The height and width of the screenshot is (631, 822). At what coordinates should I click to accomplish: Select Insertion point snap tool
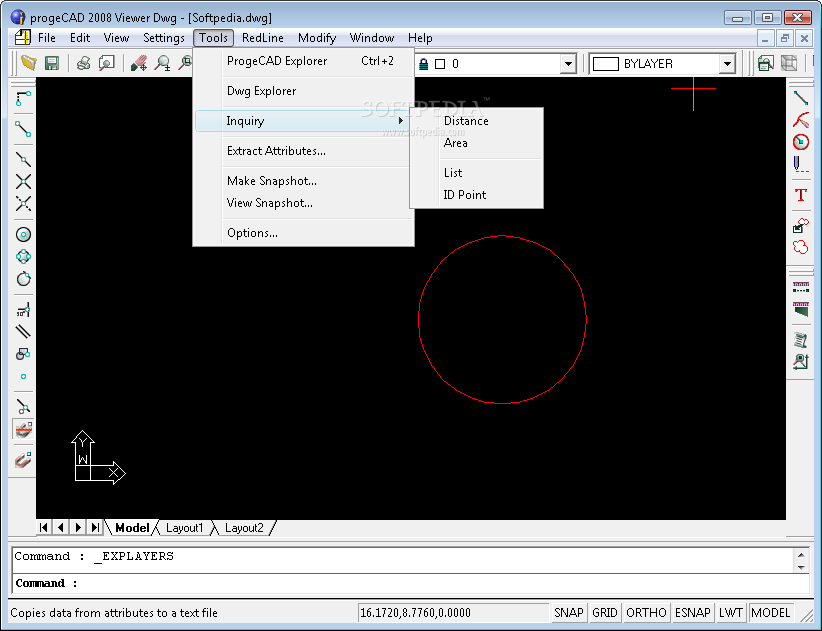(x=23, y=354)
